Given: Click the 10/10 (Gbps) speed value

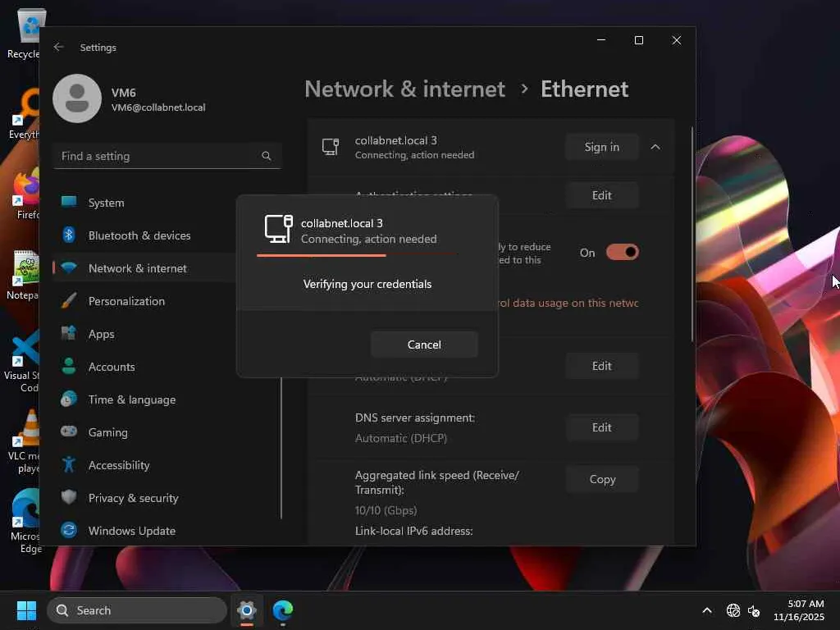Looking at the screenshot, I should (386, 510).
